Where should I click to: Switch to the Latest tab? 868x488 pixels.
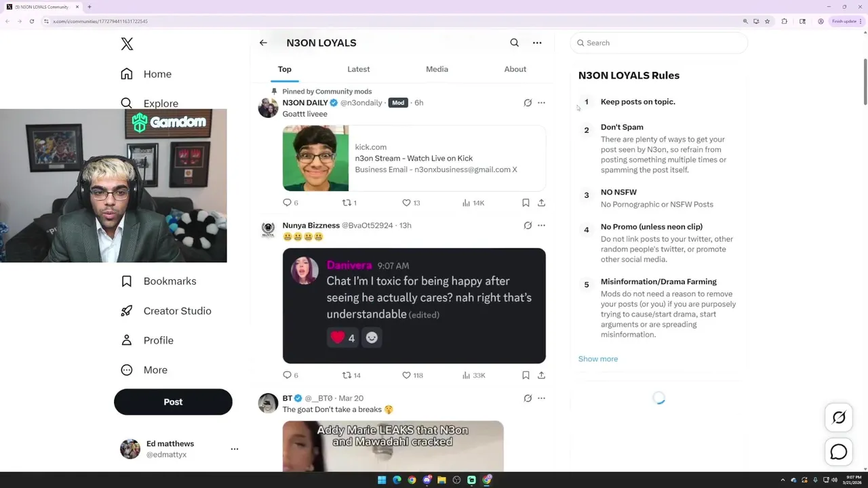pyautogui.click(x=359, y=69)
